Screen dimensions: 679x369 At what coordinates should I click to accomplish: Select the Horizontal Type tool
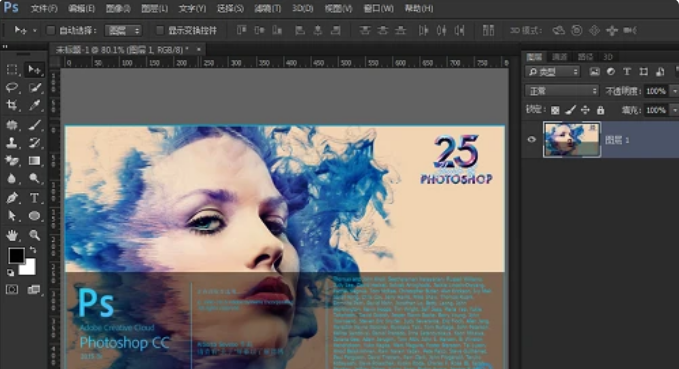point(35,198)
